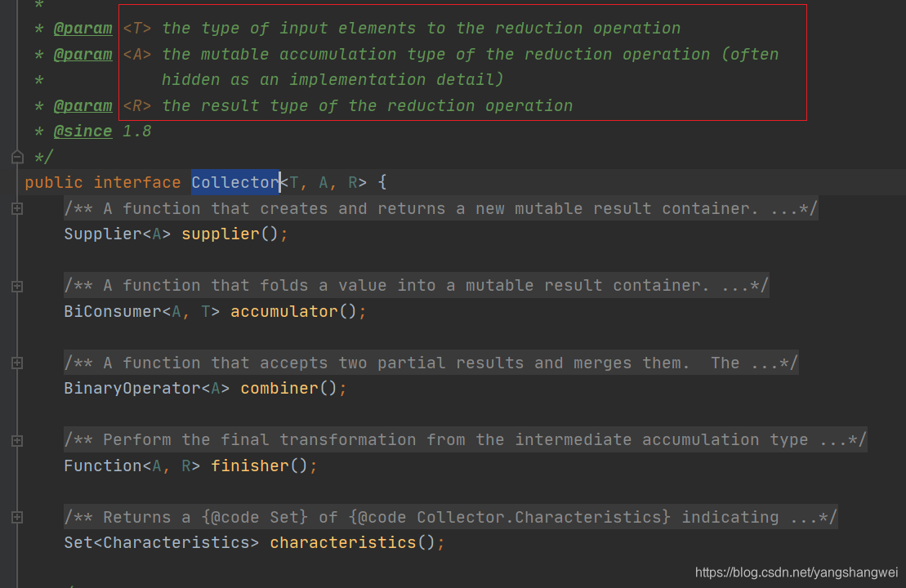Screen dimensions: 906x588
Task: Click the Function<A, R> return type
Action: click(132, 465)
